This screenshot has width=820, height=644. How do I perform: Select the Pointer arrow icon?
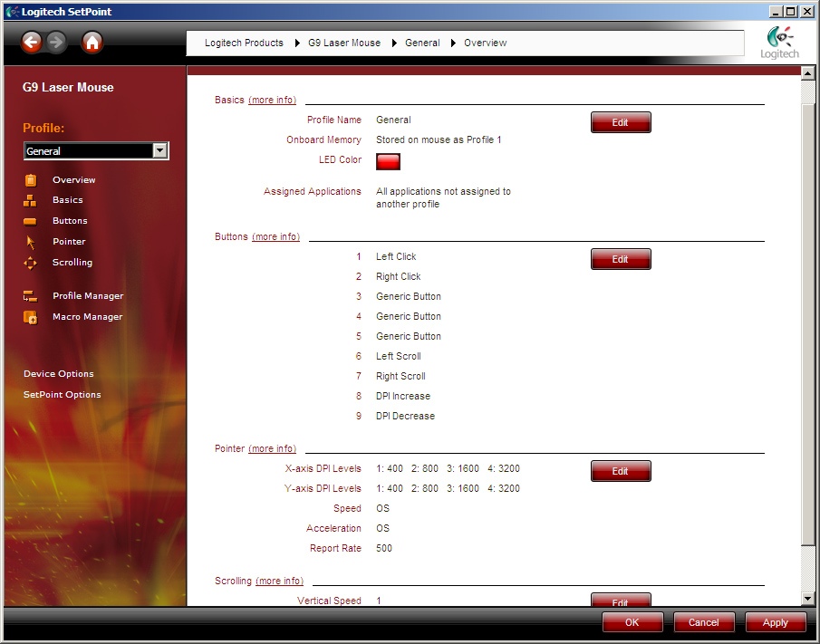[31, 242]
